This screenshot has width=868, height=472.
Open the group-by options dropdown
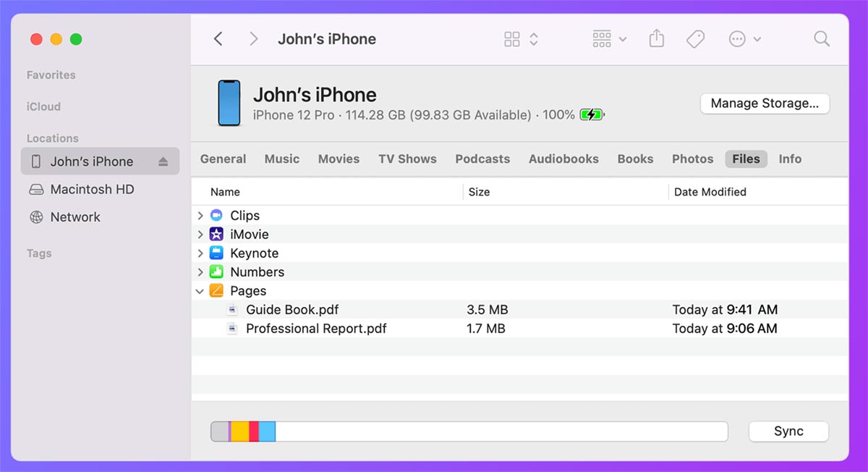coord(609,39)
